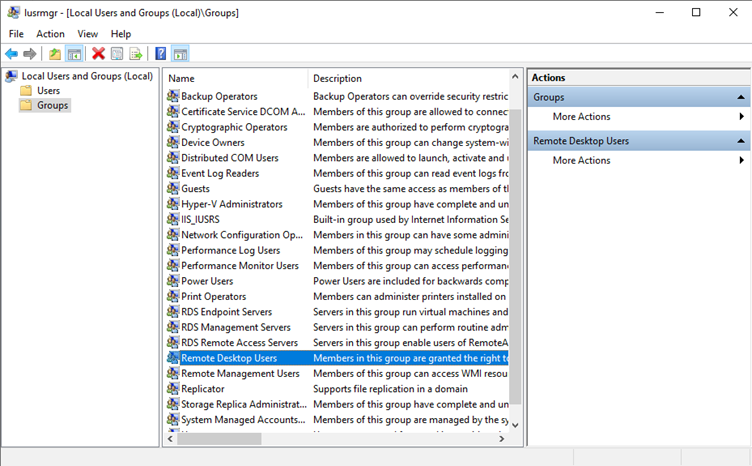752x466 pixels.
Task: Open Properties via toolbar icon
Action: [117, 54]
